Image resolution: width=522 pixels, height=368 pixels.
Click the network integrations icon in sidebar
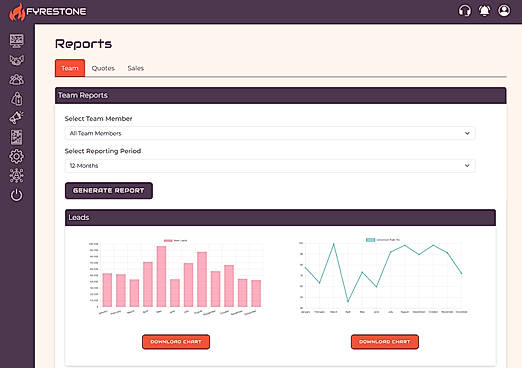[x=16, y=176]
